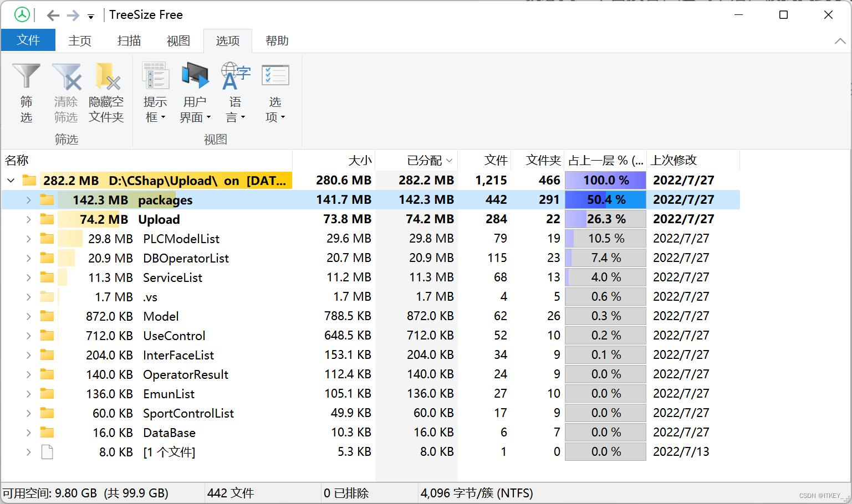Click the InterFaceList folder icon
The width and height of the screenshot is (852, 504).
[x=47, y=355]
